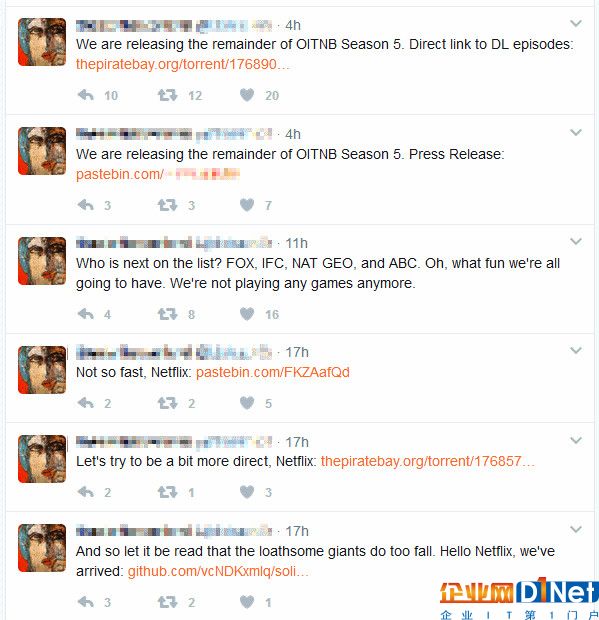The image size is (599, 620).
Task: Reply to the OITNB Direct link tweet
Action: tap(86, 95)
